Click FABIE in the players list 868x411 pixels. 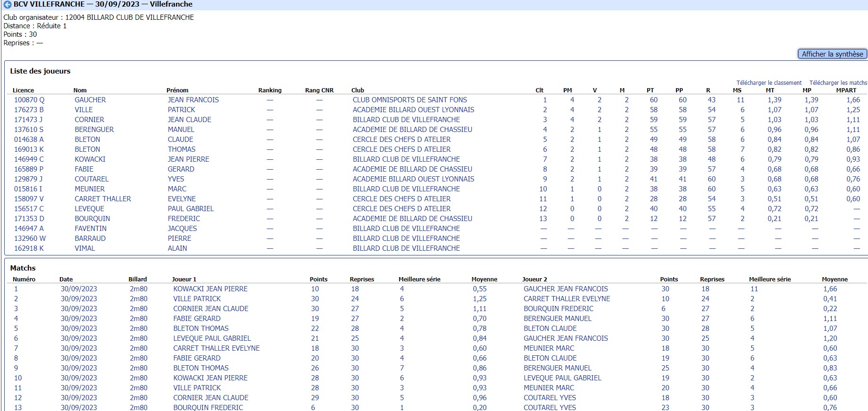tap(84, 169)
